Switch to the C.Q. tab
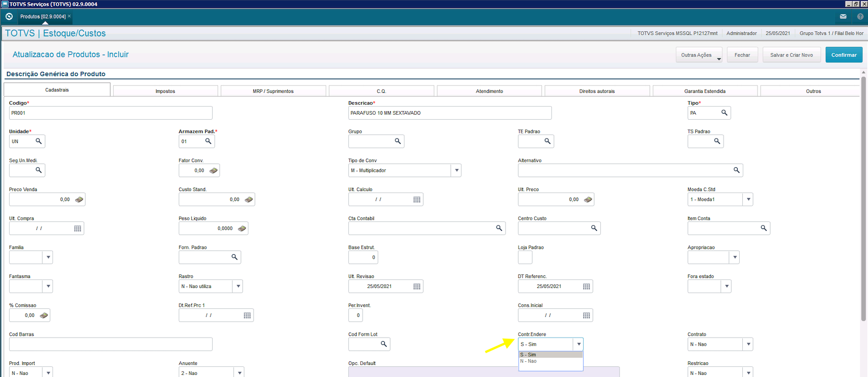The height and width of the screenshot is (377, 868). (x=381, y=91)
